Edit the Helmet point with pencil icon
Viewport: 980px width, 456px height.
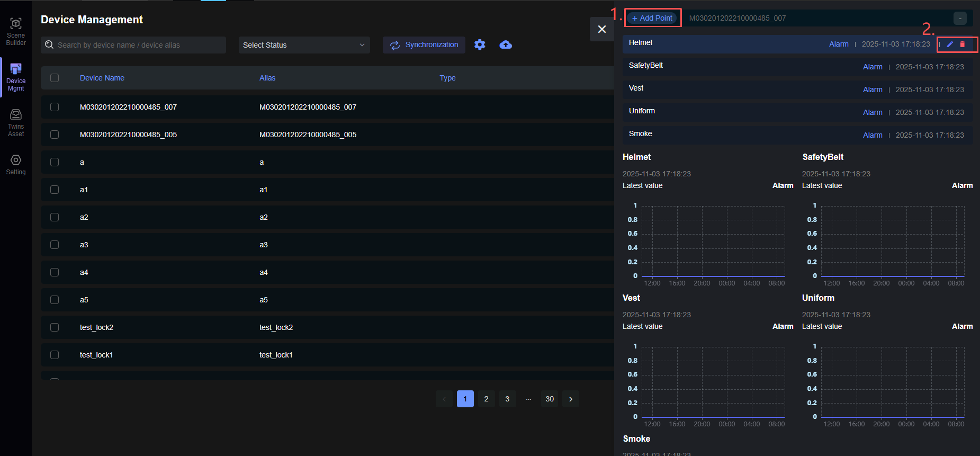point(950,44)
